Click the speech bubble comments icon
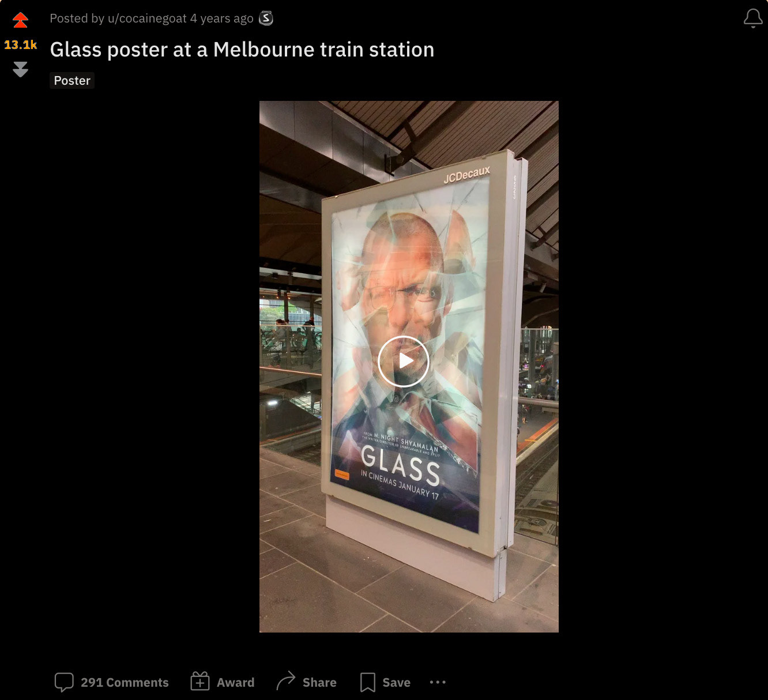Screen dimensions: 768x700 pos(64,682)
